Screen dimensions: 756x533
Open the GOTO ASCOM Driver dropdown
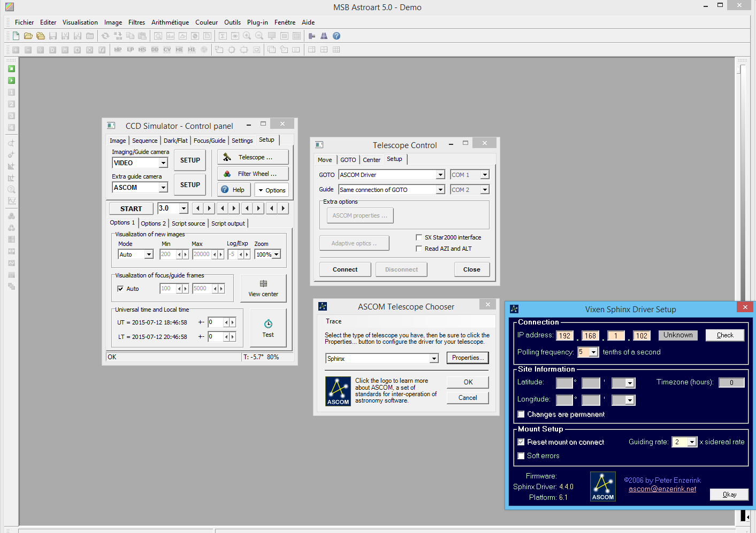click(440, 175)
